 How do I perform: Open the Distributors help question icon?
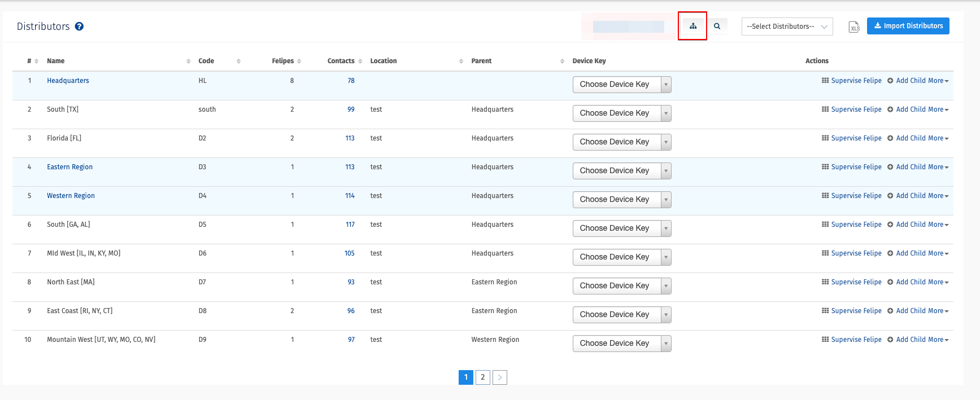tap(80, 27)
